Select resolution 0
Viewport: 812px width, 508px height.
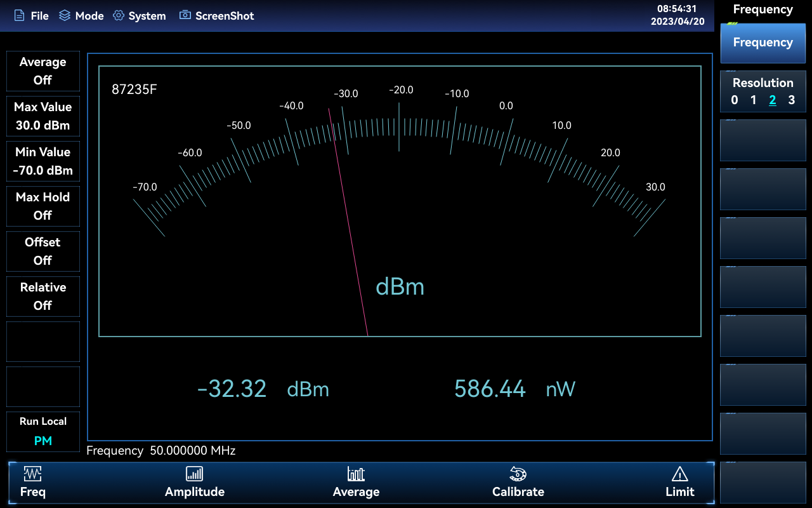(735, 100)
